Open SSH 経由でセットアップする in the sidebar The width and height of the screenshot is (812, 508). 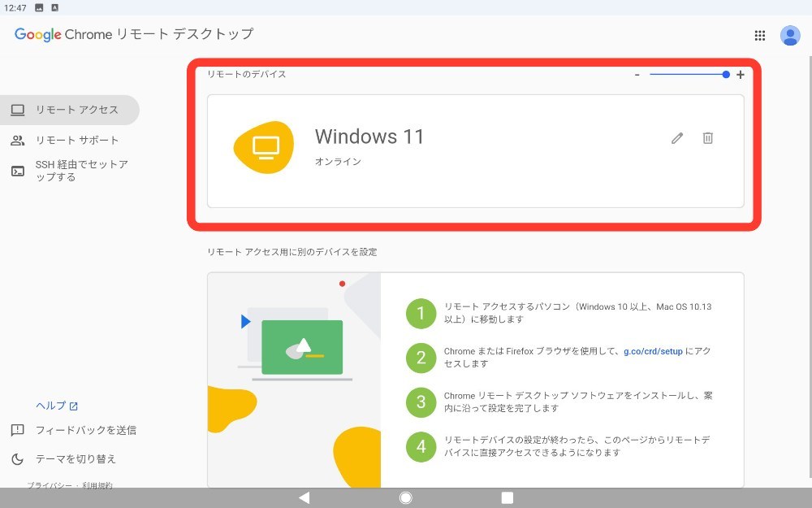coord(69,171)
